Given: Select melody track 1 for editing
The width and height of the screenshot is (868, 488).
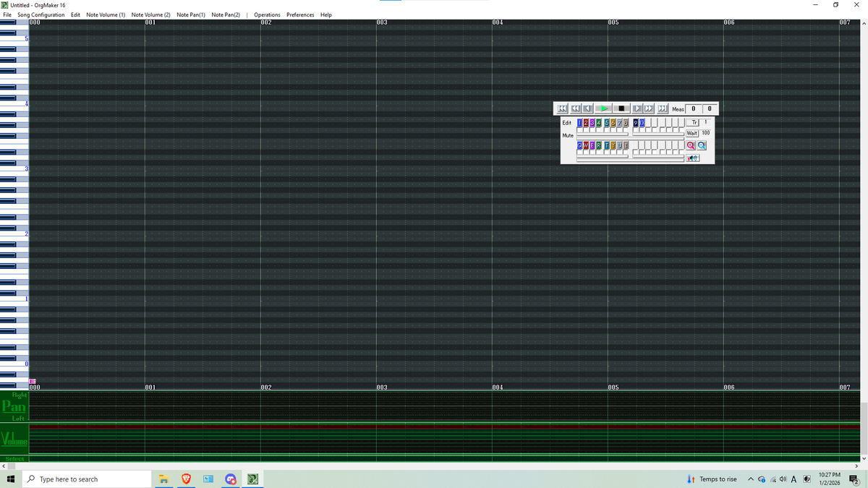Looking at the screenshot, I should pyautogui.click(x=580, y=122).
